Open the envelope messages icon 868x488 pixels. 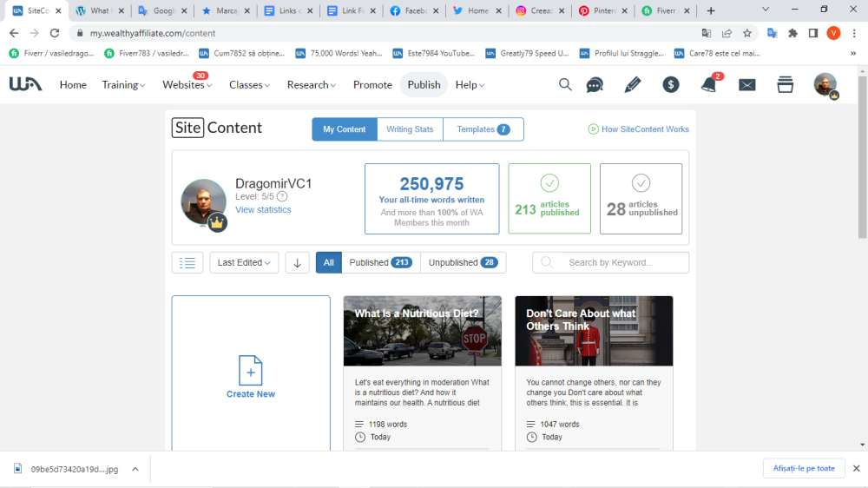(746, 84)
